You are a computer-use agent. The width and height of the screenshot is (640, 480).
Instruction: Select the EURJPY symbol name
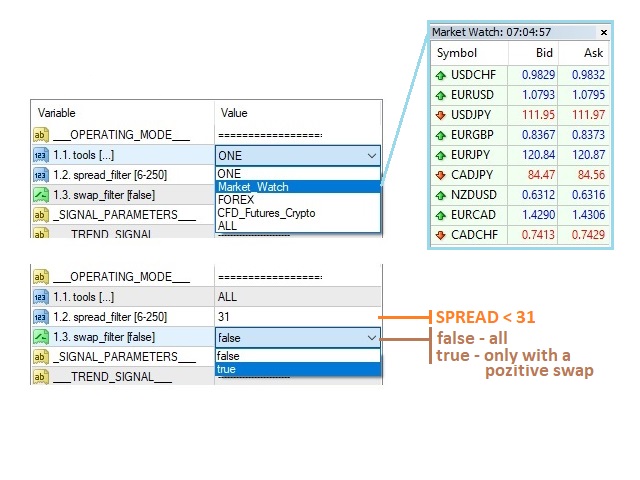click(470, 155)
